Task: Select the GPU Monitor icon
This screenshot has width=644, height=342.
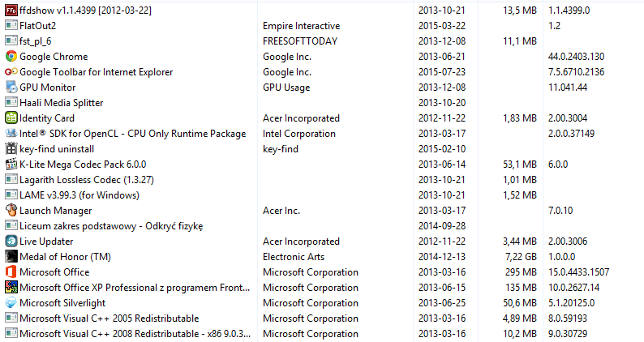Action: [x=11, y=87]
